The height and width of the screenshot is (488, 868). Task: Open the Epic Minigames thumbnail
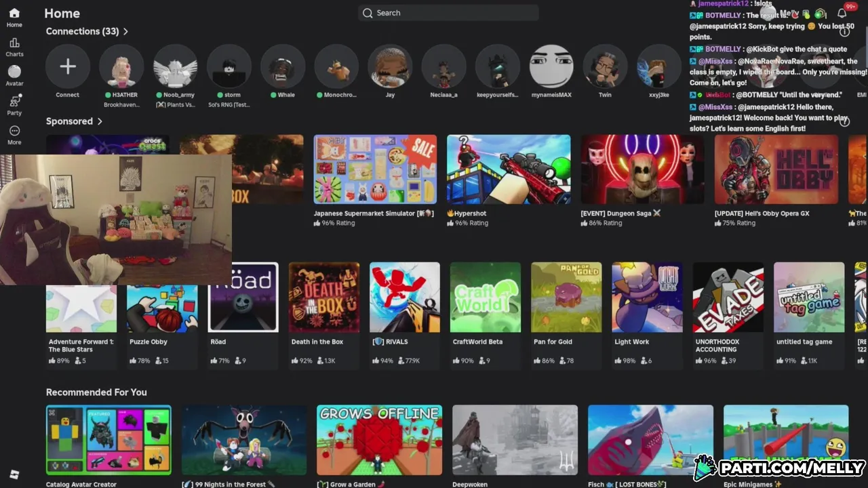click(x=786, y=440)
